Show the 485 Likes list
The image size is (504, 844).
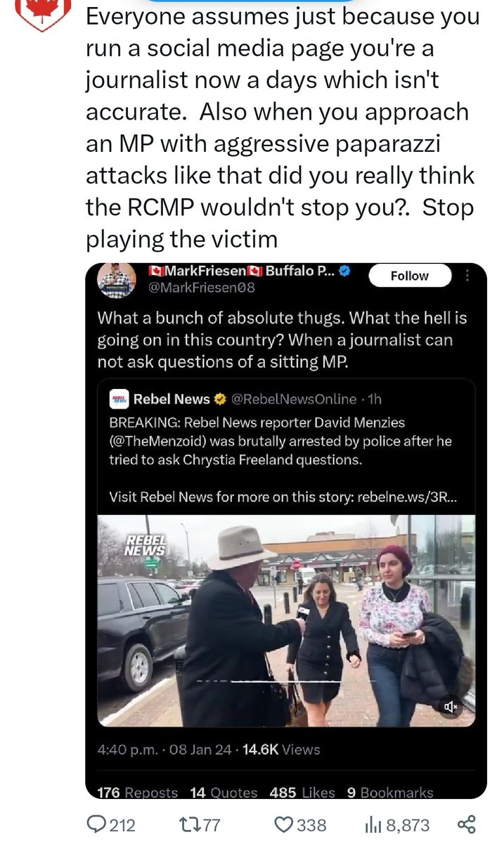pos(303,793)
